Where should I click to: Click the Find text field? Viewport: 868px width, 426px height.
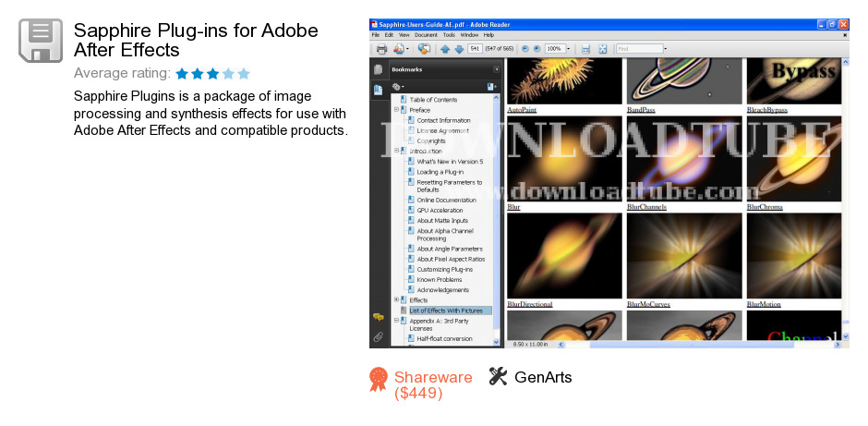639,49
